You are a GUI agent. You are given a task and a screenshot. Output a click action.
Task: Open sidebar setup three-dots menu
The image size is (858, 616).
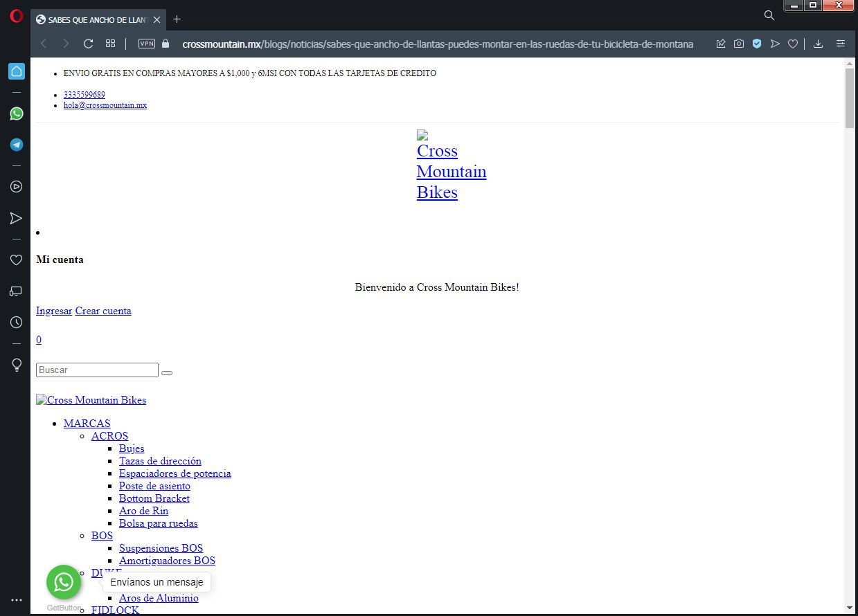tap(16, 600)
